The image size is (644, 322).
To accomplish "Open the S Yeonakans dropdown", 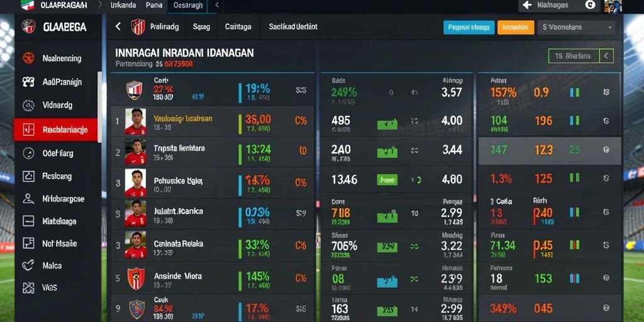I will [x=577, y=28].
